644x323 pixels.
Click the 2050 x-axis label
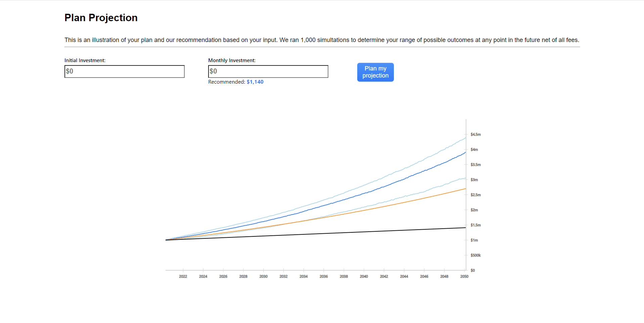click(x=464, y=276)
